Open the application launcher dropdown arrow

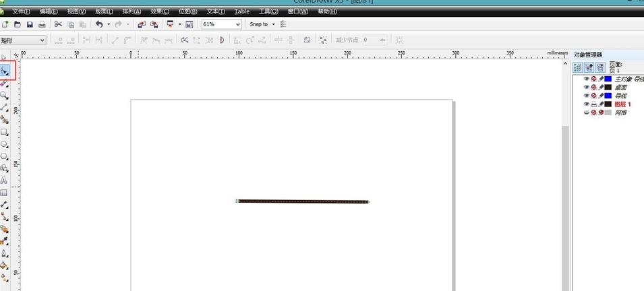point(179,24)
